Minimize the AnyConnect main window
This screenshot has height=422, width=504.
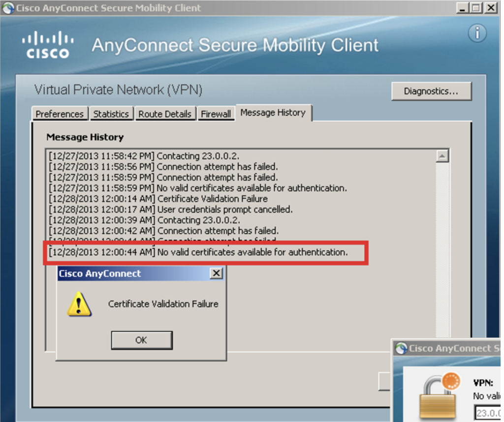point(462,8)
